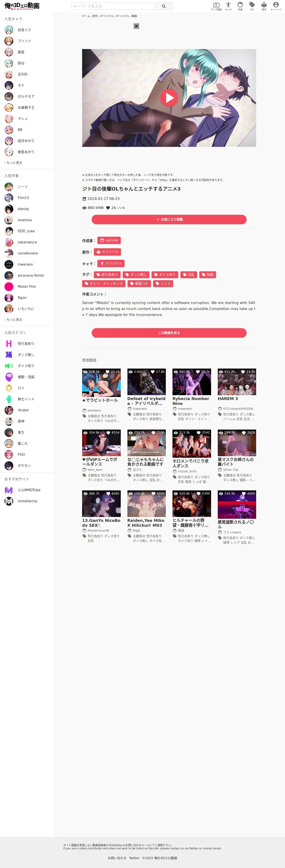Open the mmdHentai recommended site
Screen dimensions: 285x868
[x=27, y=501]
